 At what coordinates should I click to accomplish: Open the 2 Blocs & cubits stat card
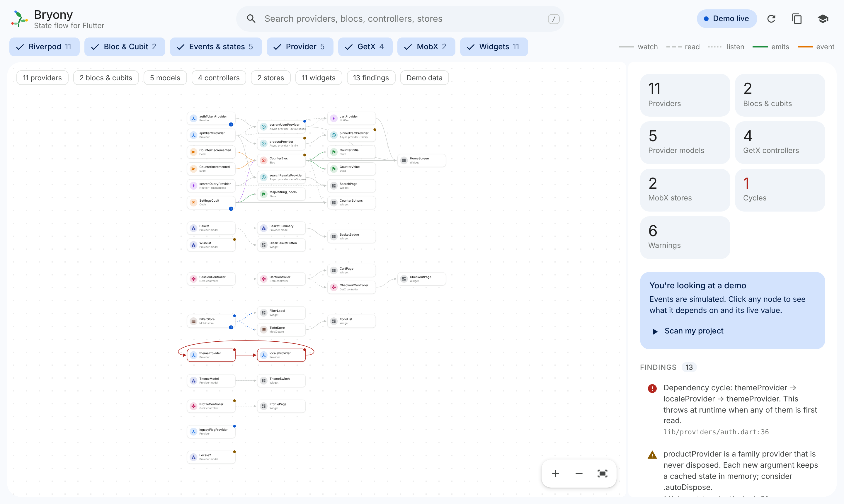[x=780, y=95]
